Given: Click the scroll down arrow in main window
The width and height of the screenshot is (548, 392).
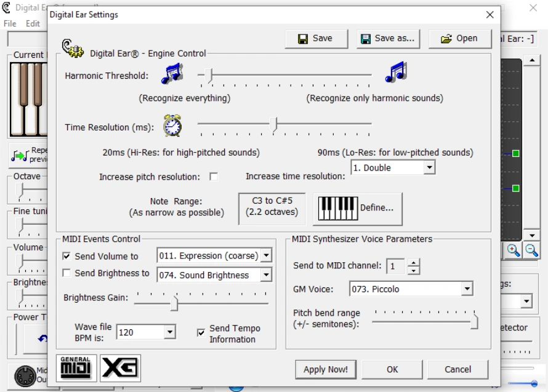Looking at the screenshot, I should (532, 236).
